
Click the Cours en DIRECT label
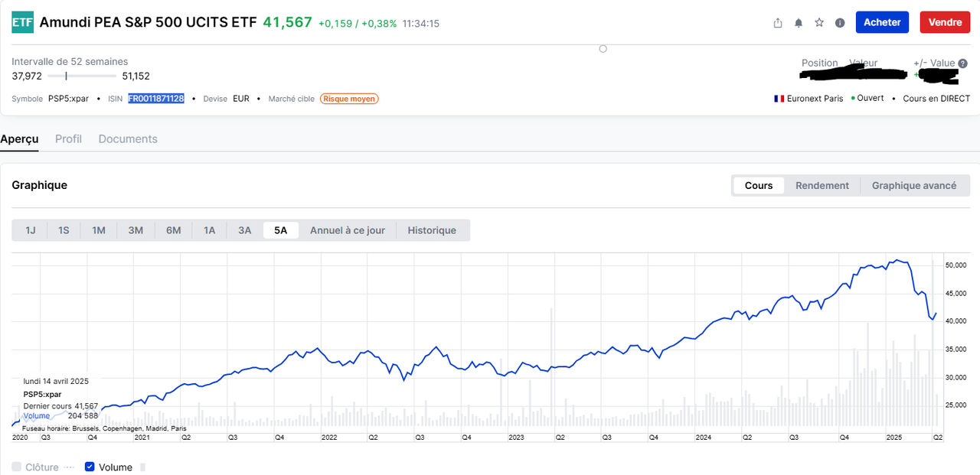pyautogui.click(x=936, y=99)
